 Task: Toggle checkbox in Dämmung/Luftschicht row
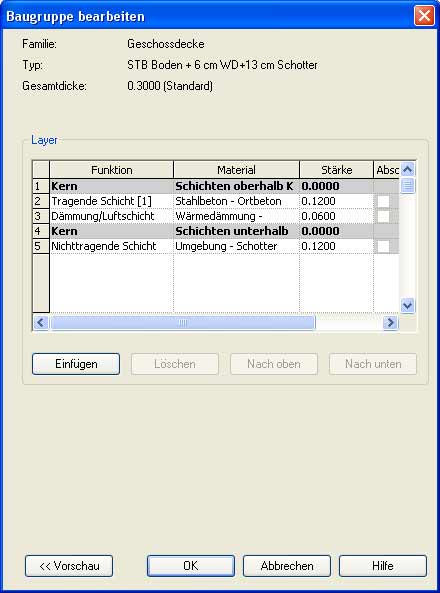[383, 216]
